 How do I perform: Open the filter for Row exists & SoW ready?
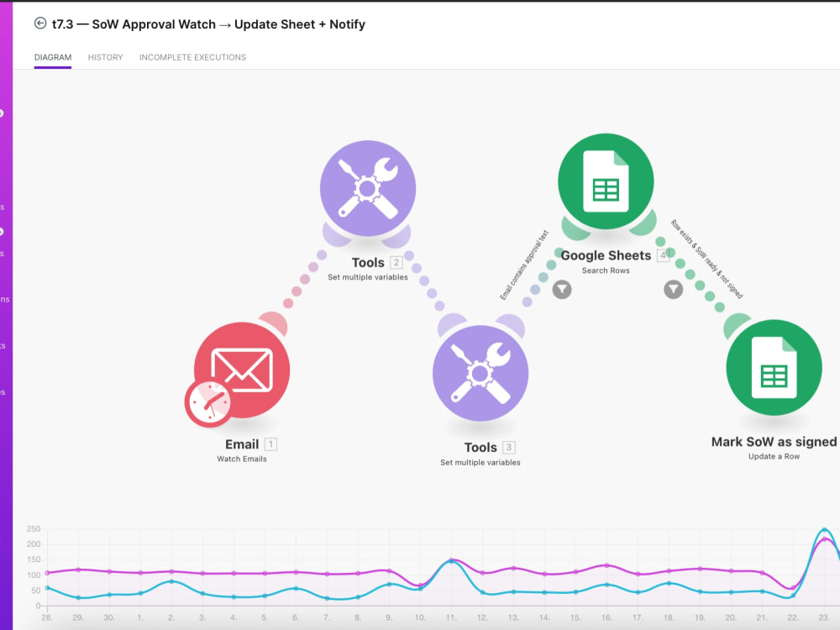(674, 289)
